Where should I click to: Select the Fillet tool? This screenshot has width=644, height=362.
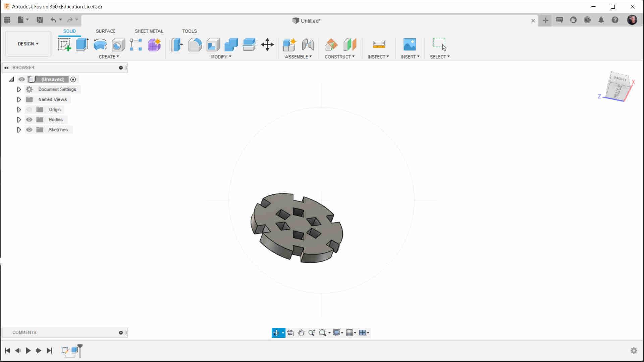195,44
